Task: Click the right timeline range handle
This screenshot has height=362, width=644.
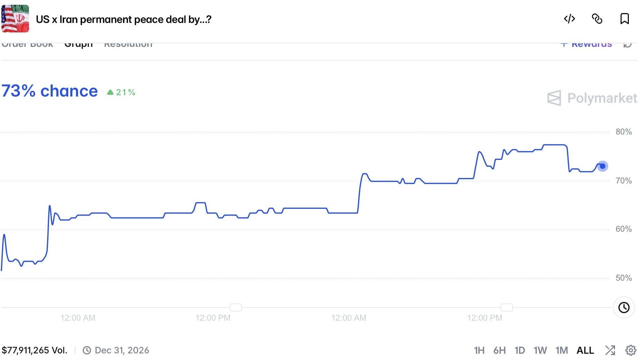Action: point(507,307)
